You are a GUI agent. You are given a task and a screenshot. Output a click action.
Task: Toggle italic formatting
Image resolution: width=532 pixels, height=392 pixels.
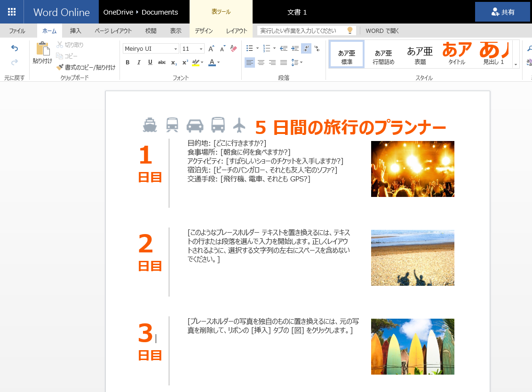[x=139, y=63]
